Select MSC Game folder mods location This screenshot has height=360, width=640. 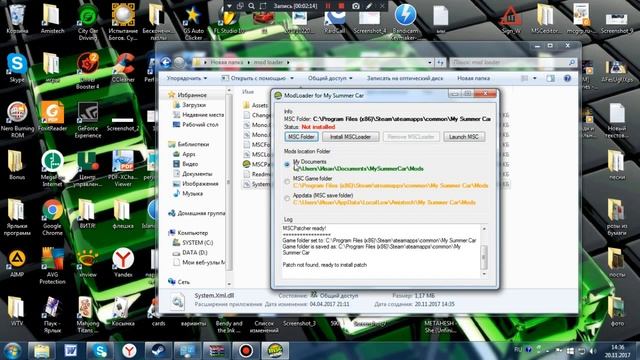(287, 182)
